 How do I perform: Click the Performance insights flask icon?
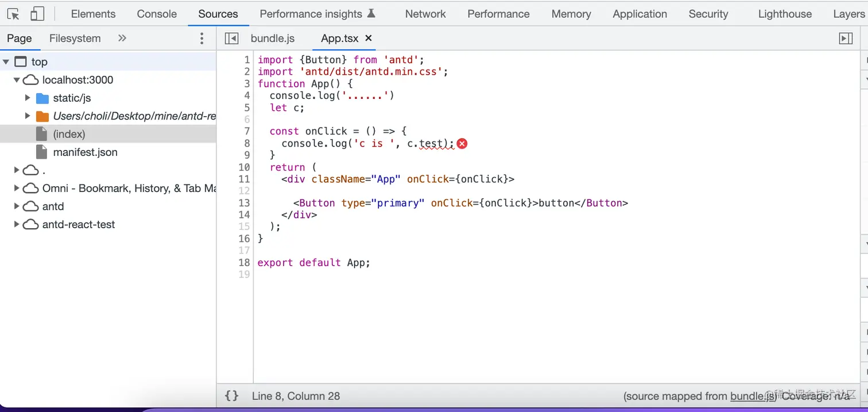371,13
